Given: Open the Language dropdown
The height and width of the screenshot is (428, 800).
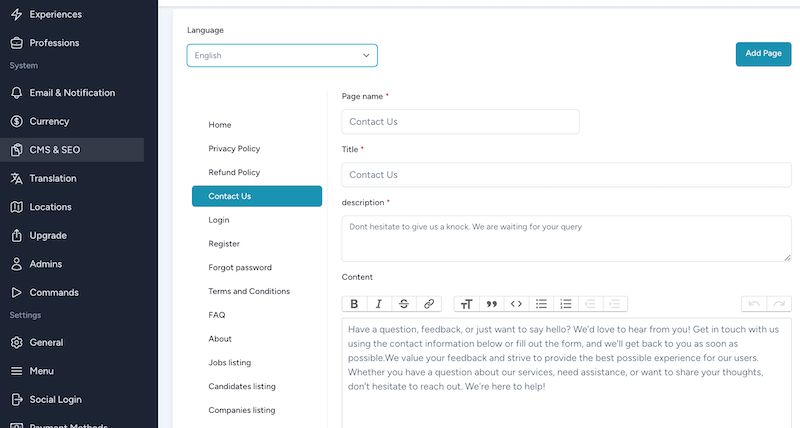Looking at the screenshot, I should 282,56.
